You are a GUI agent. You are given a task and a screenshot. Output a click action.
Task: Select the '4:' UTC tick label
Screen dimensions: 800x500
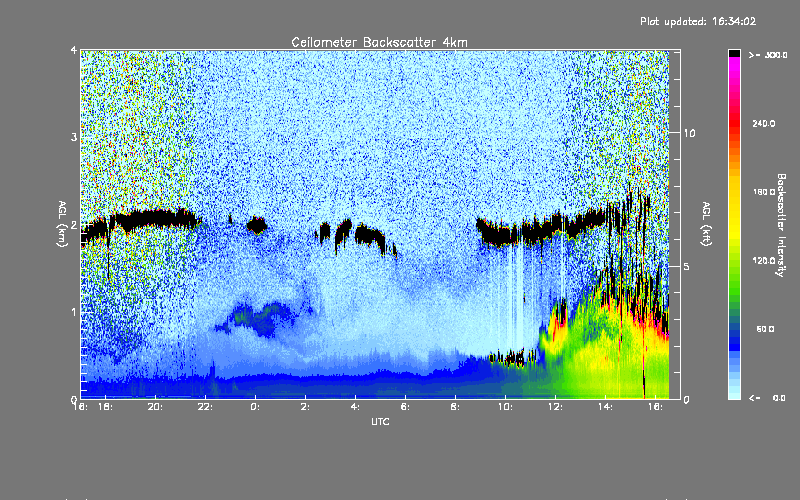tap(356, 407)
